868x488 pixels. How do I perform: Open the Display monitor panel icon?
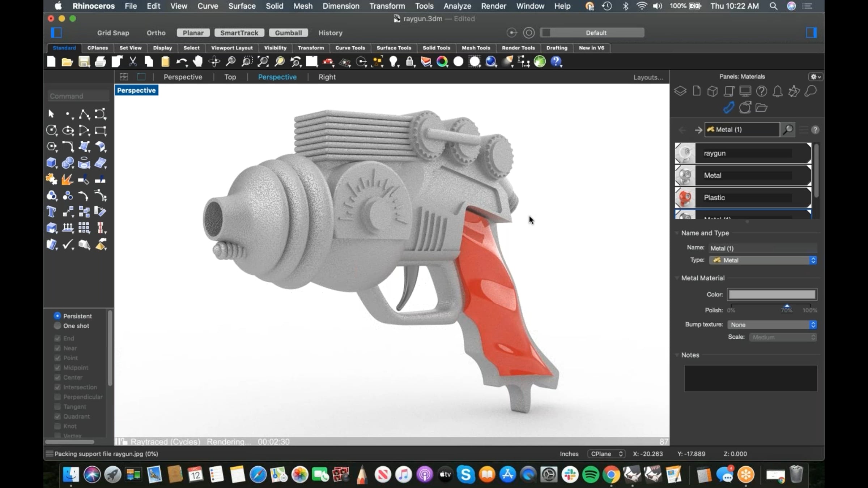745,91
